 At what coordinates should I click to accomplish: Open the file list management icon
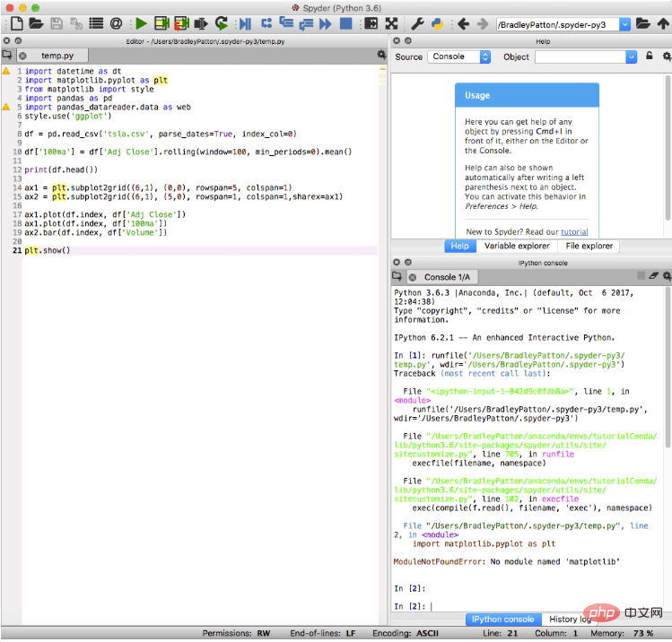coord(96,23)
